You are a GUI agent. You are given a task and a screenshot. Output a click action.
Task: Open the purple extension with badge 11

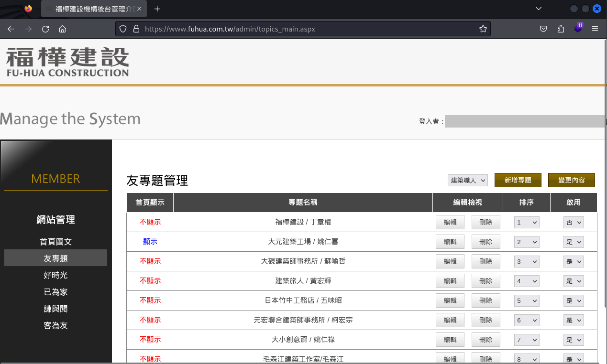click(x=578, y=28)
